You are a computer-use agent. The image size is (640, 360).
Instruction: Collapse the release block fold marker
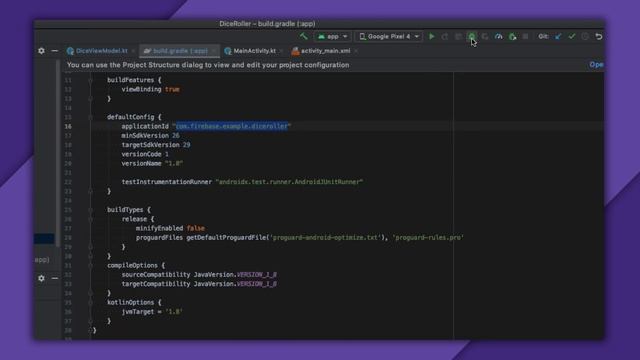tap(90, 219)
